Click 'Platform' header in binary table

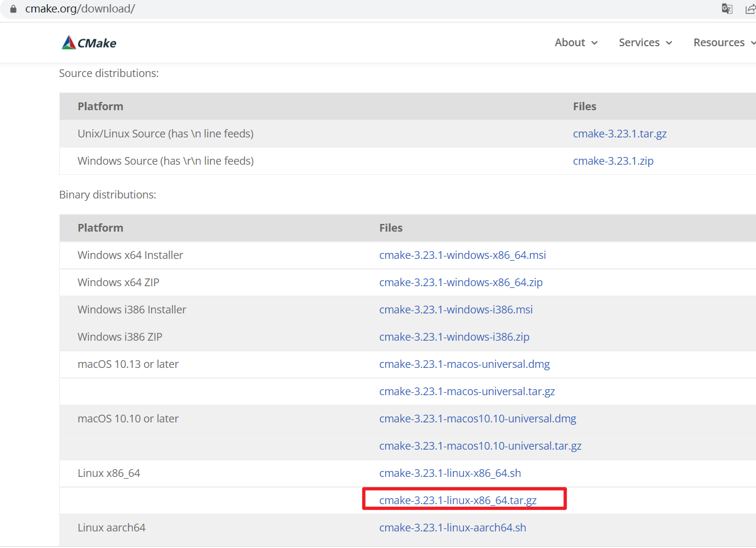pos(100,228)
